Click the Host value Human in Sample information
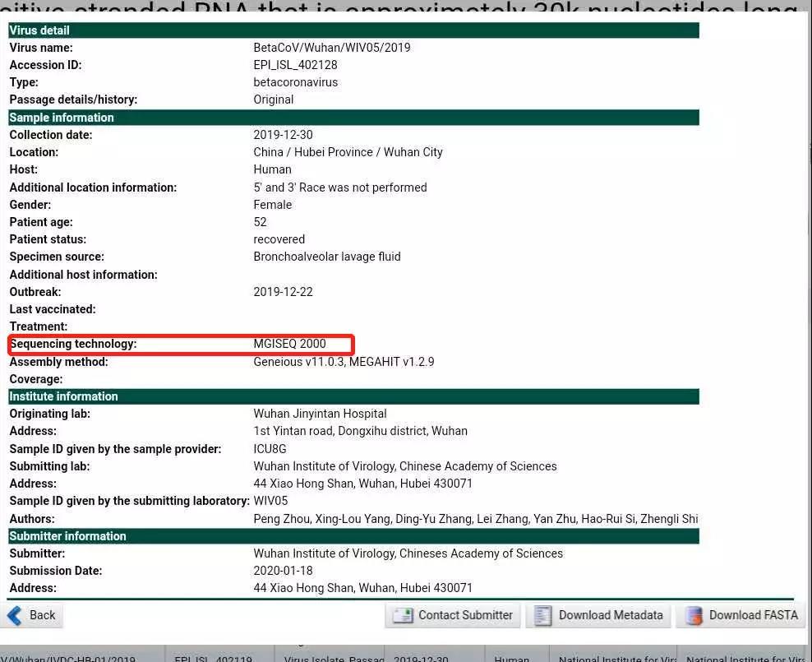Image resolution: width=812 pixels, height=662 pixels. point(272,169)
